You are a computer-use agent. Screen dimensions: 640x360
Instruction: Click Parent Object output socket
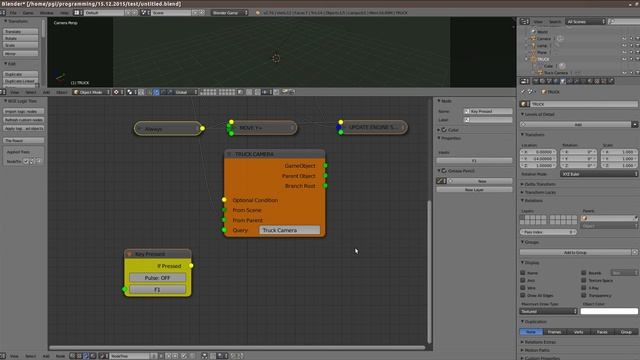[x=325, y=176]
